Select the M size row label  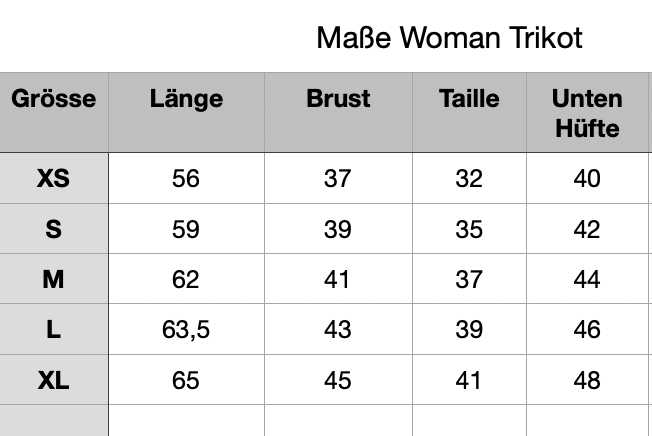click(54, 279)
